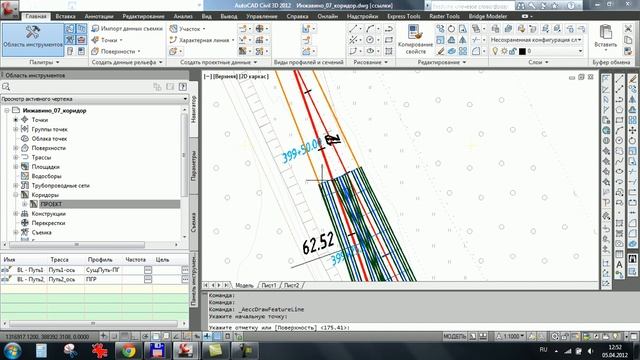Select the Rotate tool in Редактирование
The height and width of the screenshot is (360, 640).
coord(451,29)
